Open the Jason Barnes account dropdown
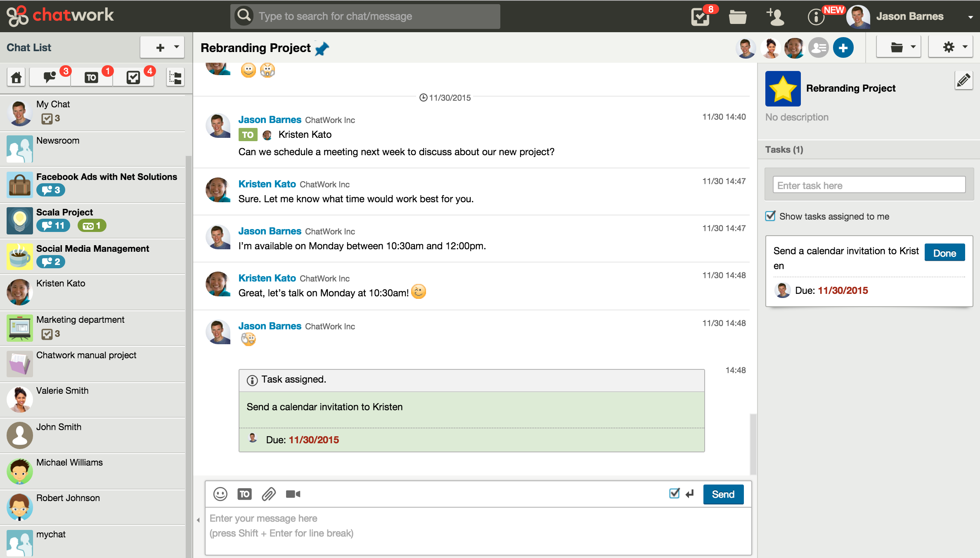Viewport: 980px width, 558px height. [x=971, y=17]
